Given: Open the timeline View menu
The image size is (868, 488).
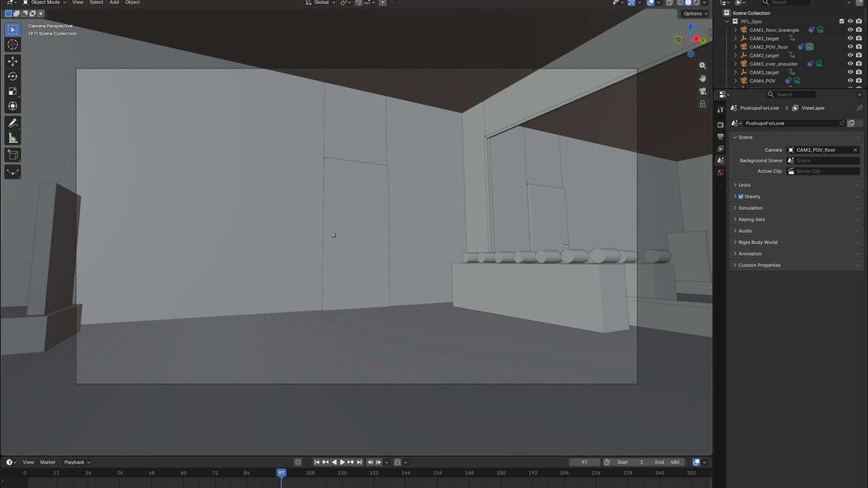Looking at the screenshot, I should click(28, 462).
